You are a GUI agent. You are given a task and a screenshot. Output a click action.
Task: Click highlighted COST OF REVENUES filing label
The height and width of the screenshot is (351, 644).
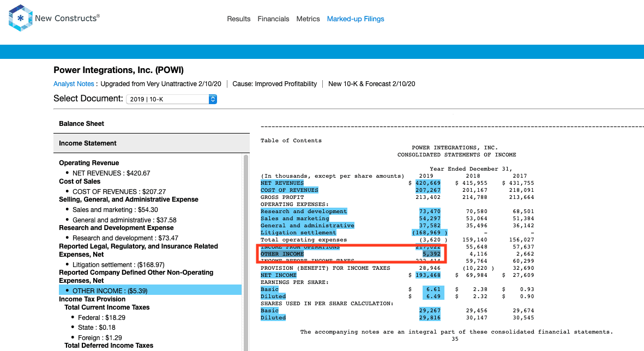(x=290, y=190)
